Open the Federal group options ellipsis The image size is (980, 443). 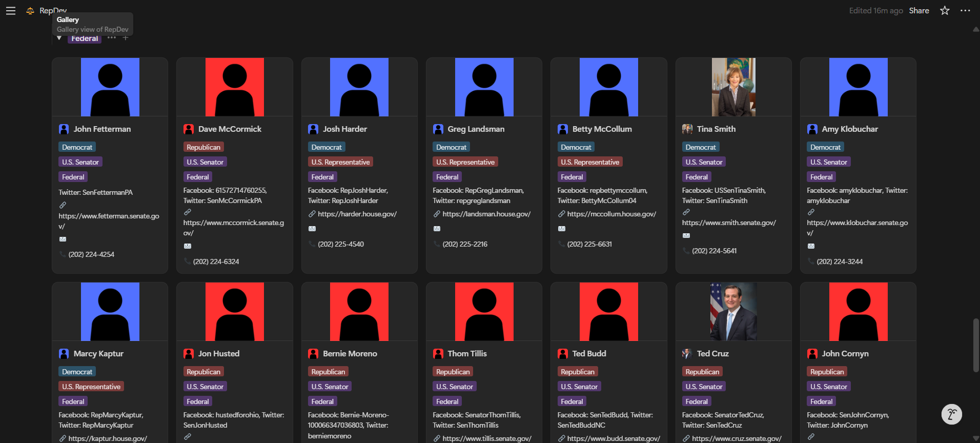pyautogui.click(x=112, y=38)
